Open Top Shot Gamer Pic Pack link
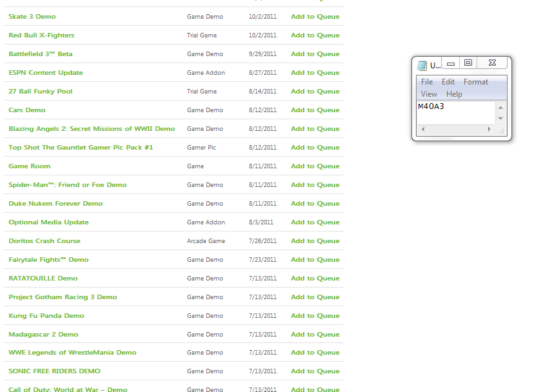Image resolution: width=543 pixels, height=392 pixels. (81, 148)
